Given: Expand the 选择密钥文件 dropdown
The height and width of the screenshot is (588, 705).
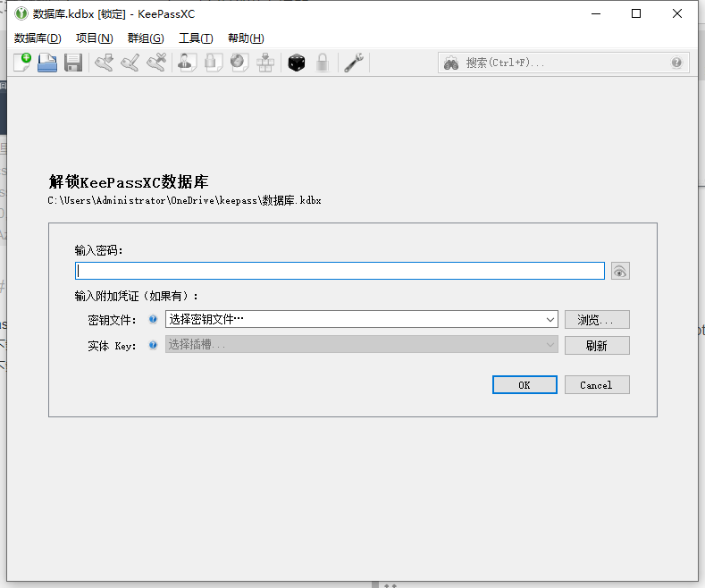Looking at the screenshot, I should pos(550,320).
